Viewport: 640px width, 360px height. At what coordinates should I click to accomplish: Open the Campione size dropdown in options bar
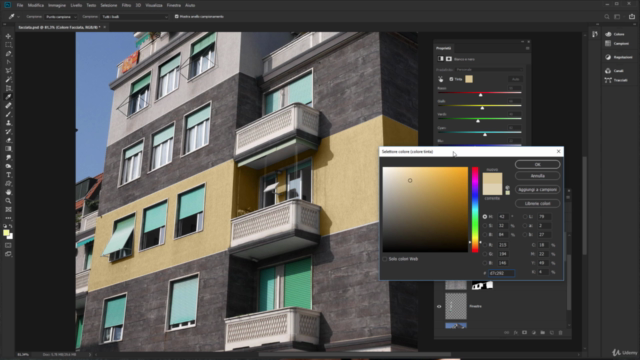61,17
